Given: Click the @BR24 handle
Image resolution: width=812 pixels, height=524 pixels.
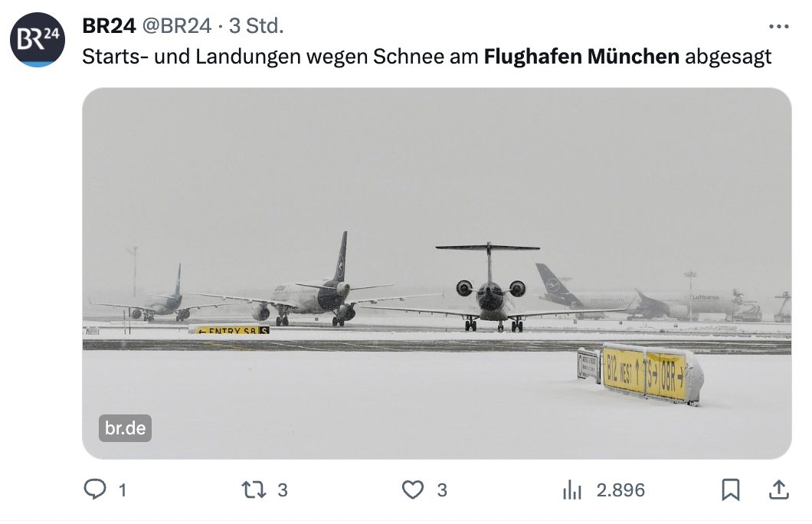Looking at the screenshot, I should tap(177, 25).
